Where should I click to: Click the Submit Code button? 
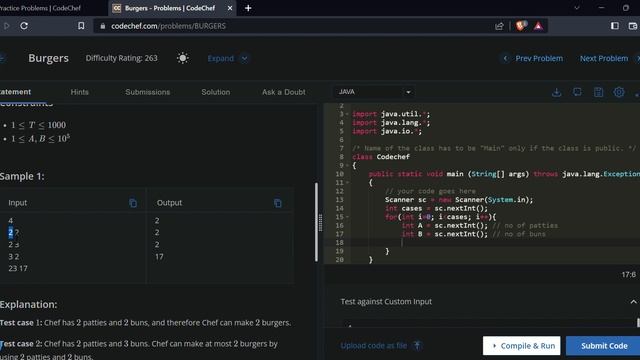604,346
